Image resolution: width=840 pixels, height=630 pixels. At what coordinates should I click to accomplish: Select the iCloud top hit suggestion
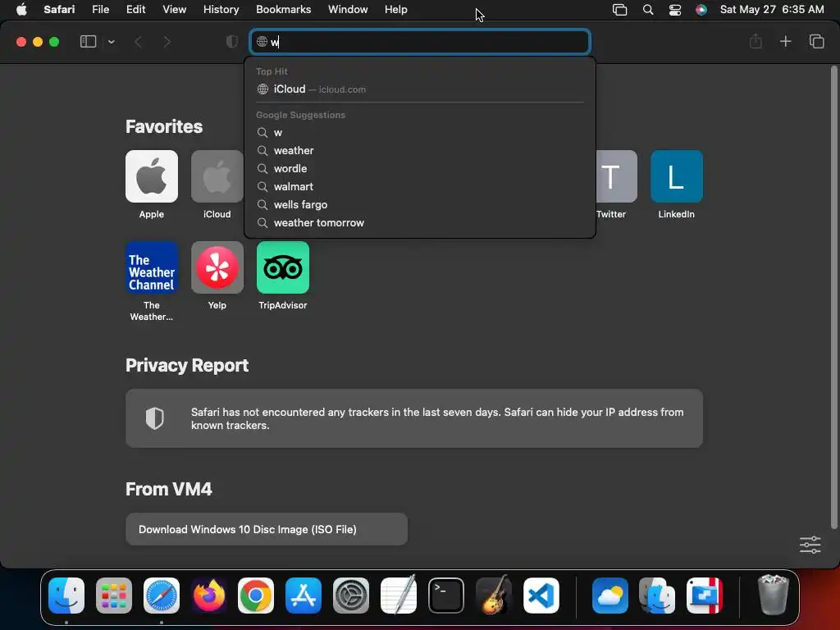[x=420, y=89]
